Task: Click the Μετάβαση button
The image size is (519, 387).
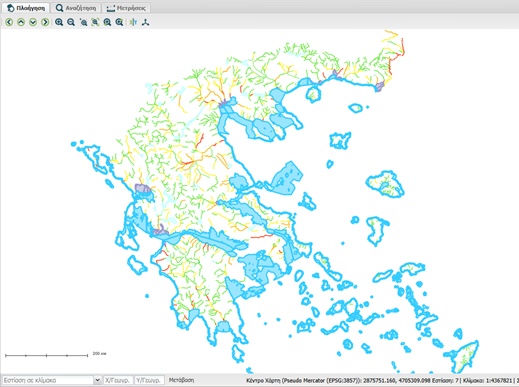Action: [181, 380]
